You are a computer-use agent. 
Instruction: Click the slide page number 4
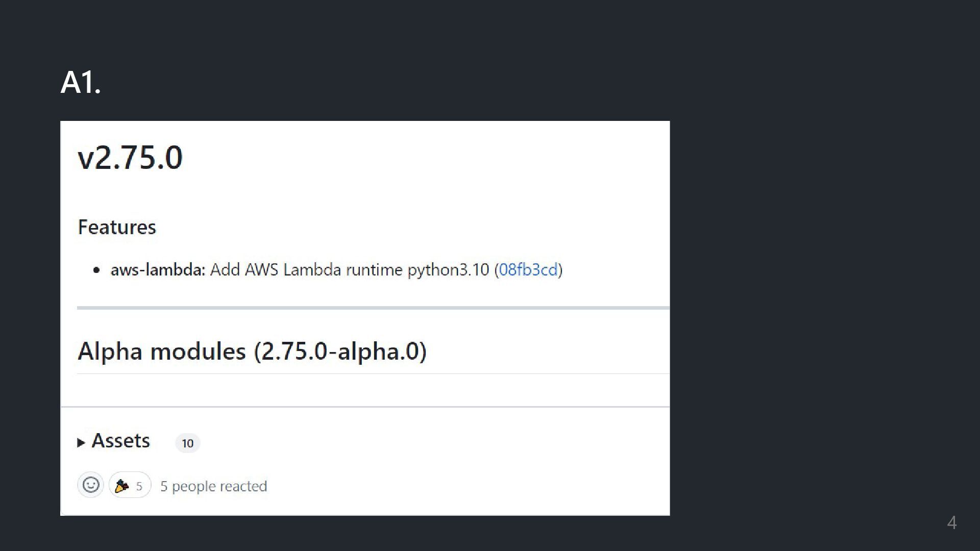click(952, 522)
